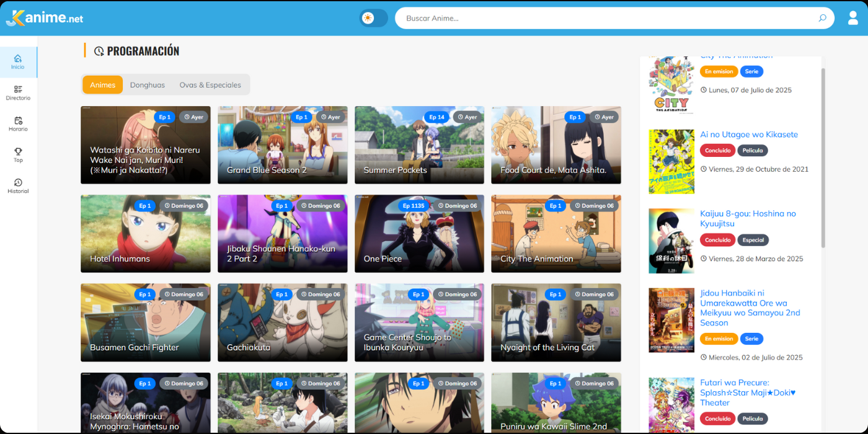Click Kaijuu 8-gou poster thumbnail
Image resolution: width=868 pixels, height=434 pixels.
click(x=671, y=241)
